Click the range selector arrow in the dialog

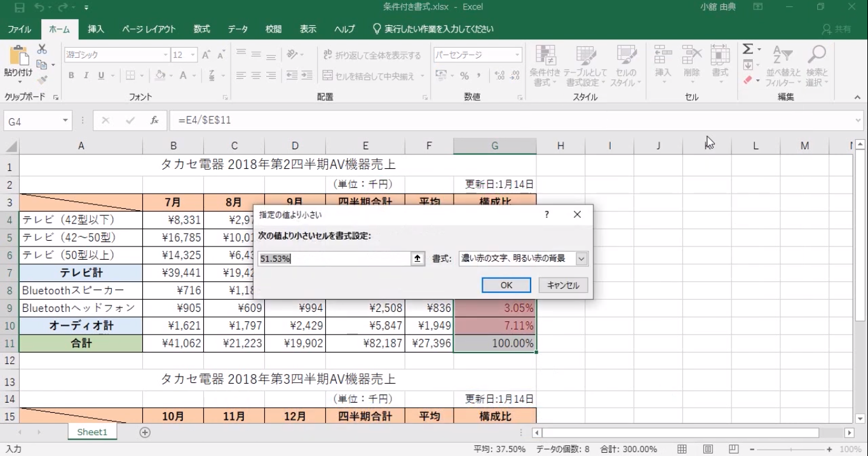coord(417,258)
